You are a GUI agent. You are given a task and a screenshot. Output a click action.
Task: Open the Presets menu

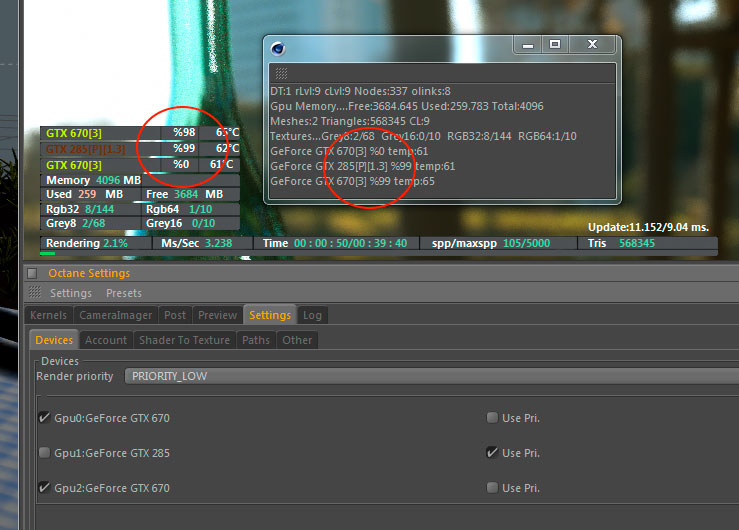tap(124, 293)
